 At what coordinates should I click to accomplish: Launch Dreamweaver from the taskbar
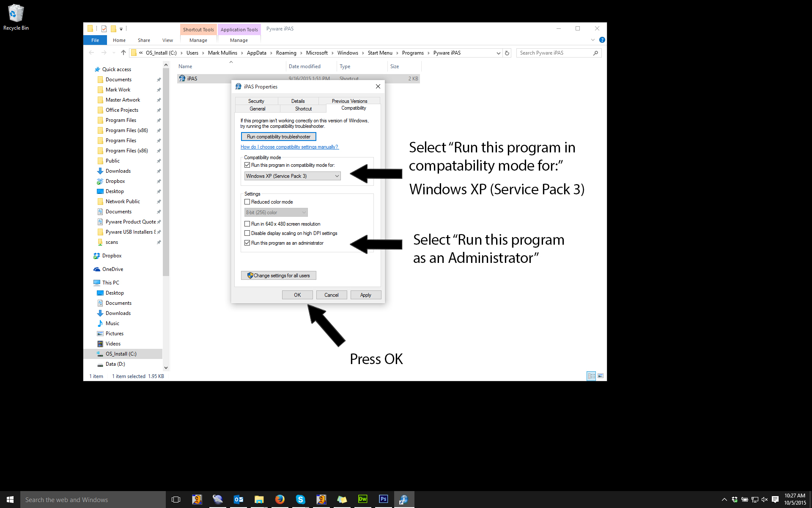(362, 500)
